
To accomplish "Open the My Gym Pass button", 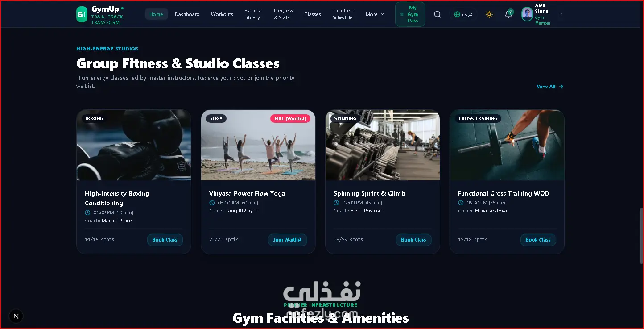I will pos(410,14).
